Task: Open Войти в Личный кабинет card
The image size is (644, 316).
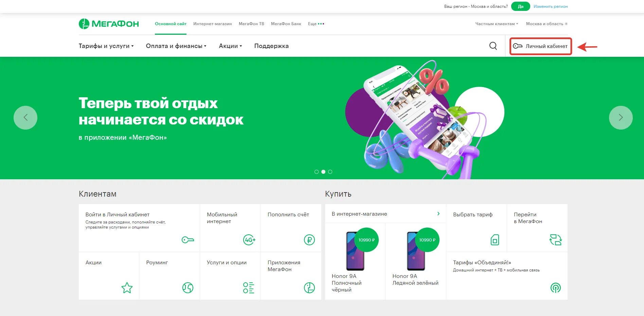Action: tap(139, 228)
